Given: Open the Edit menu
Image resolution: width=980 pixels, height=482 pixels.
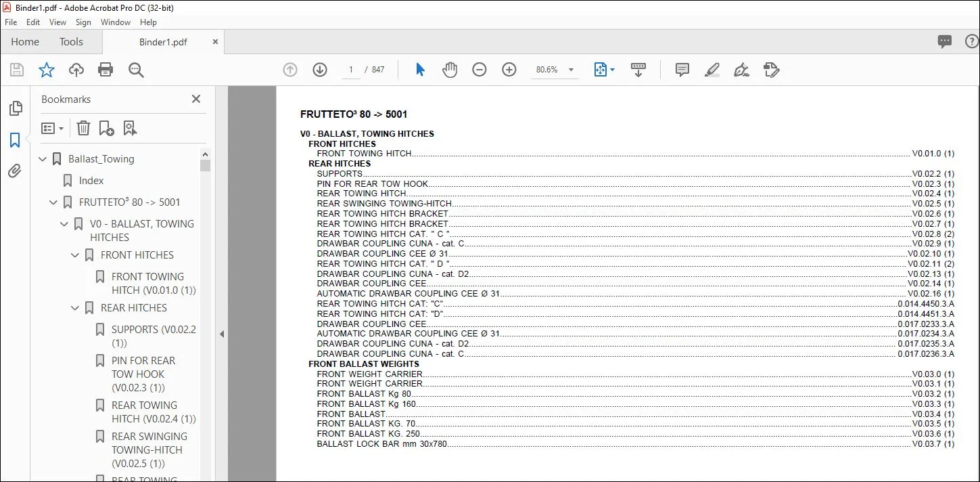Looking at the screenshot, I should click(33, 22).
